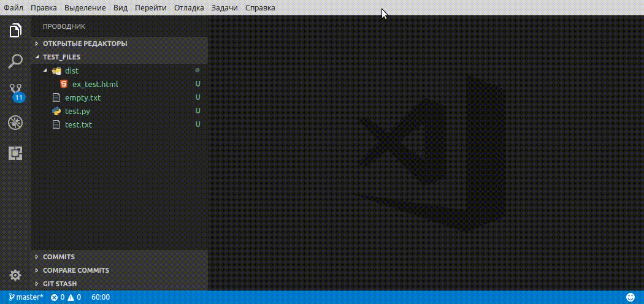Select the dist folder name

coord(72,70)
